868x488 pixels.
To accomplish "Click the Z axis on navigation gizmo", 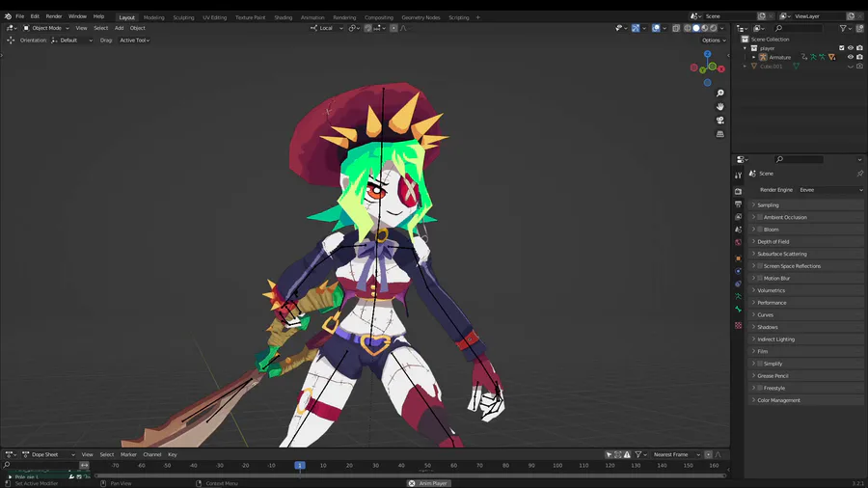I will point(708,54).
